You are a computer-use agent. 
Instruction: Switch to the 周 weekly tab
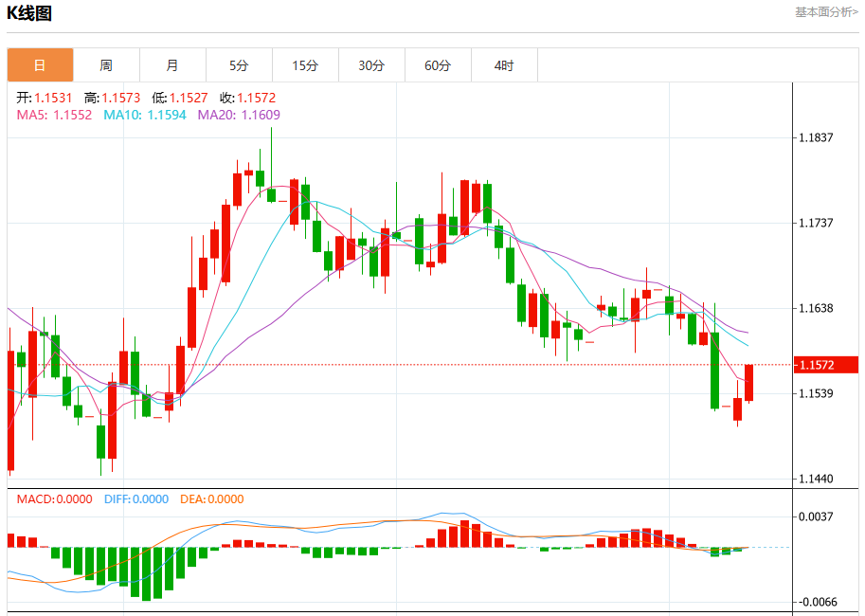(106, 65)
